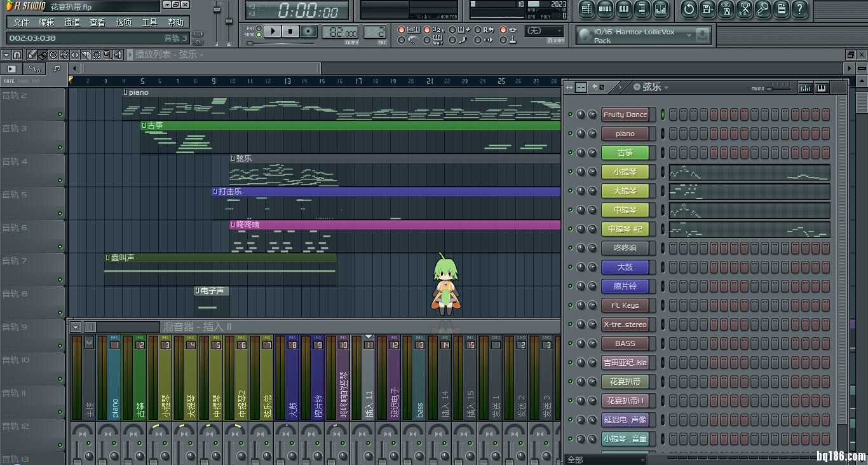The width and height of the screenshot is (868, 465).
Task: Mute the Fruity Dance channel LED
Action: coord(570,115)
